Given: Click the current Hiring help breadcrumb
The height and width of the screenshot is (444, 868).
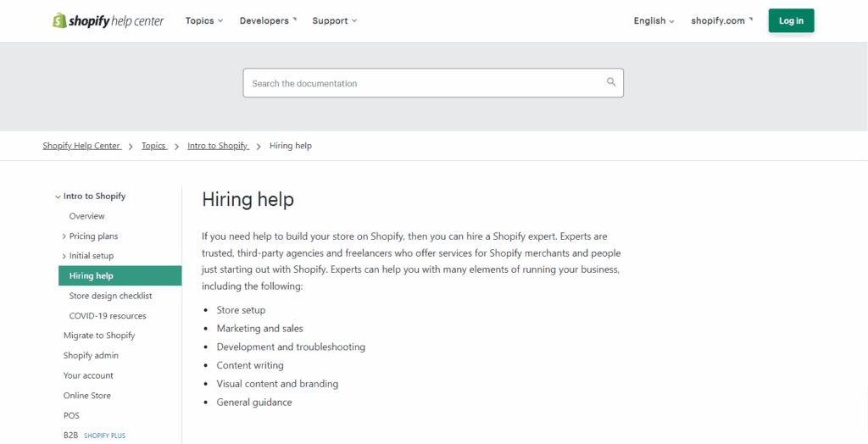Looking at the screenshot, I should pos(291,146).
